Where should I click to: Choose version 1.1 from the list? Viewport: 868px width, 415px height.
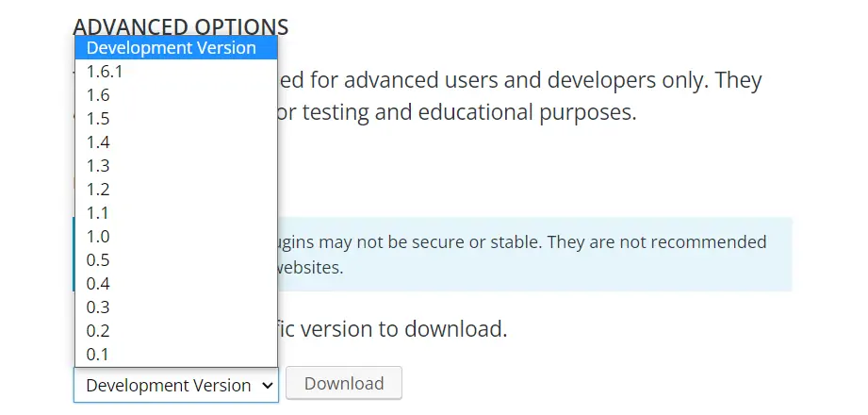(175, 212)
